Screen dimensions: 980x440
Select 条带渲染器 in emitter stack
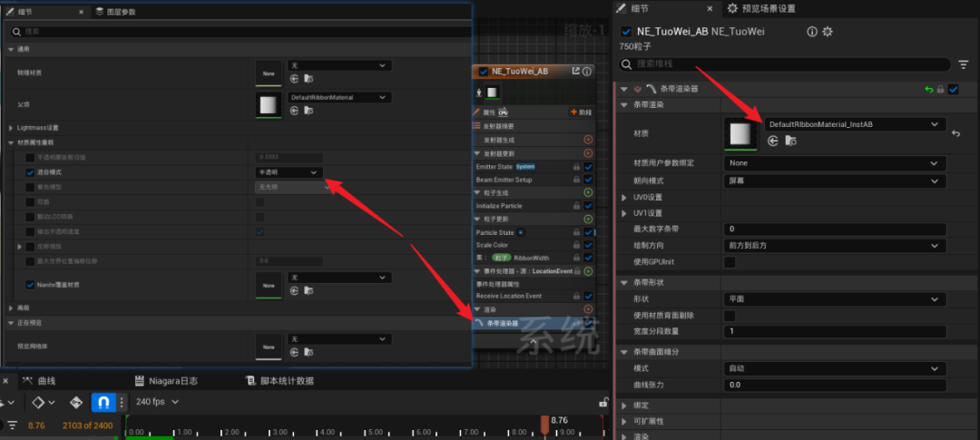click(x=502, y=323)
